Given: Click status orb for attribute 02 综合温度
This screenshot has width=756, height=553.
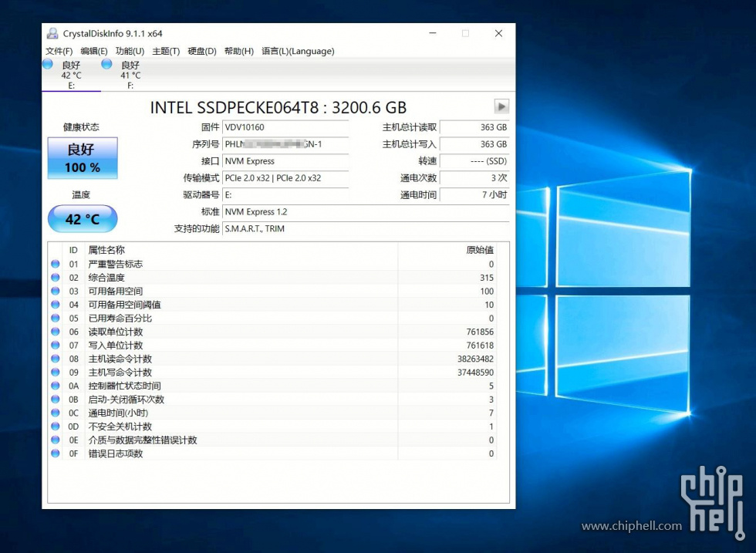Looking at the screenshot, I should (x=56, y=277).
